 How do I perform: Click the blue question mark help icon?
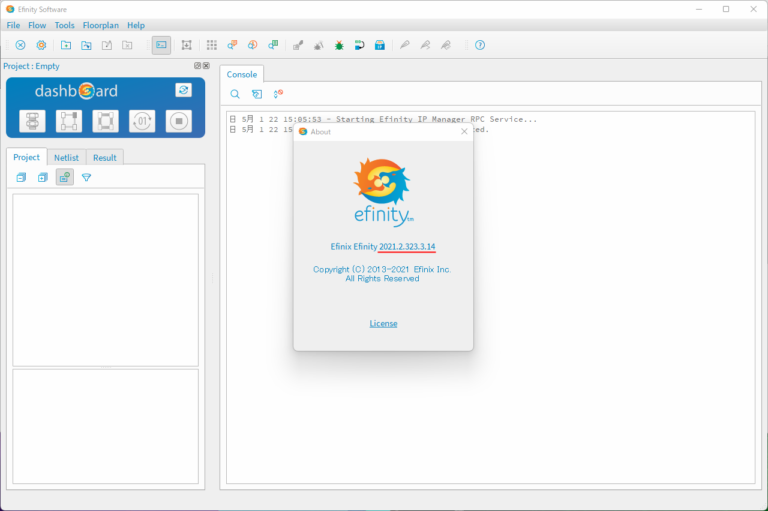(480, 45)
